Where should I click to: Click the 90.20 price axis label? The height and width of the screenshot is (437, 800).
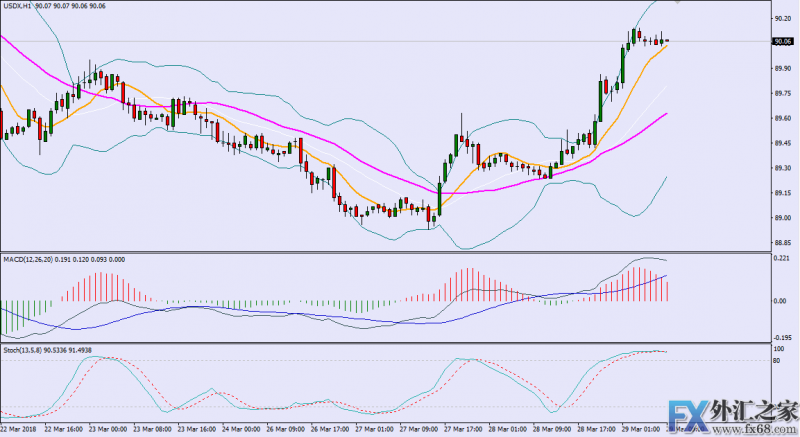pos(783,19)
